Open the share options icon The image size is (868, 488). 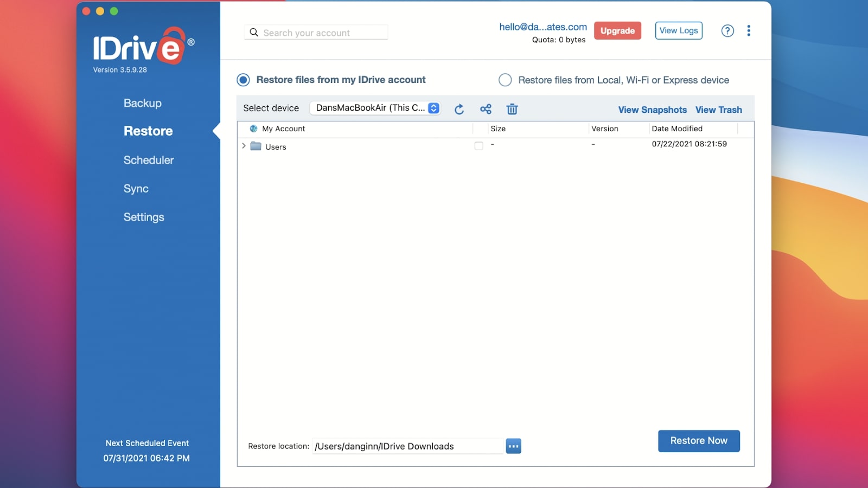point(486,109)
